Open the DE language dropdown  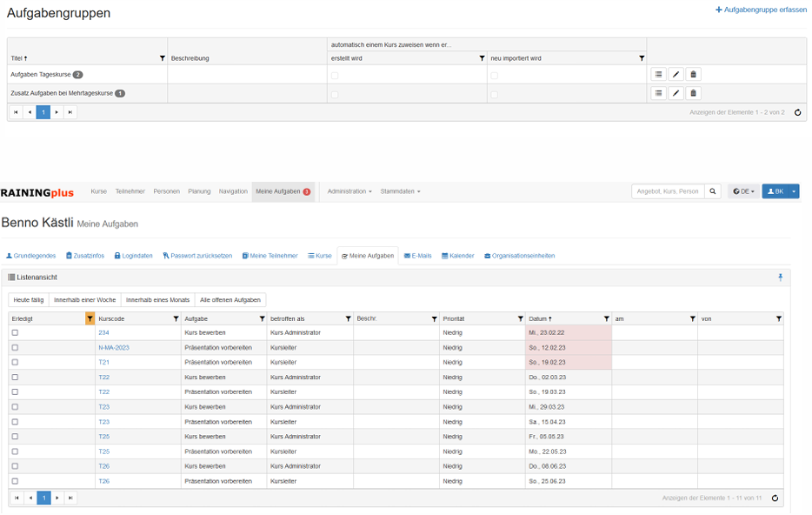(x=742, y=191)
